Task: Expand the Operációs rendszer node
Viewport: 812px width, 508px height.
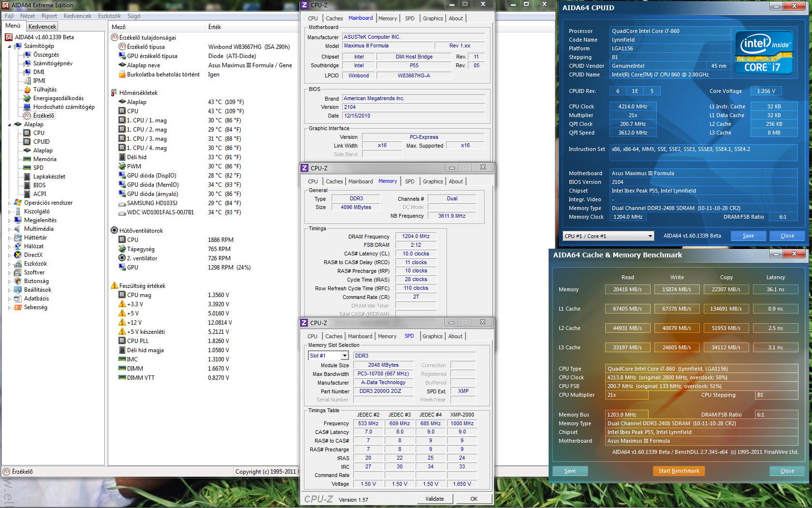Action: pos(9,203)
